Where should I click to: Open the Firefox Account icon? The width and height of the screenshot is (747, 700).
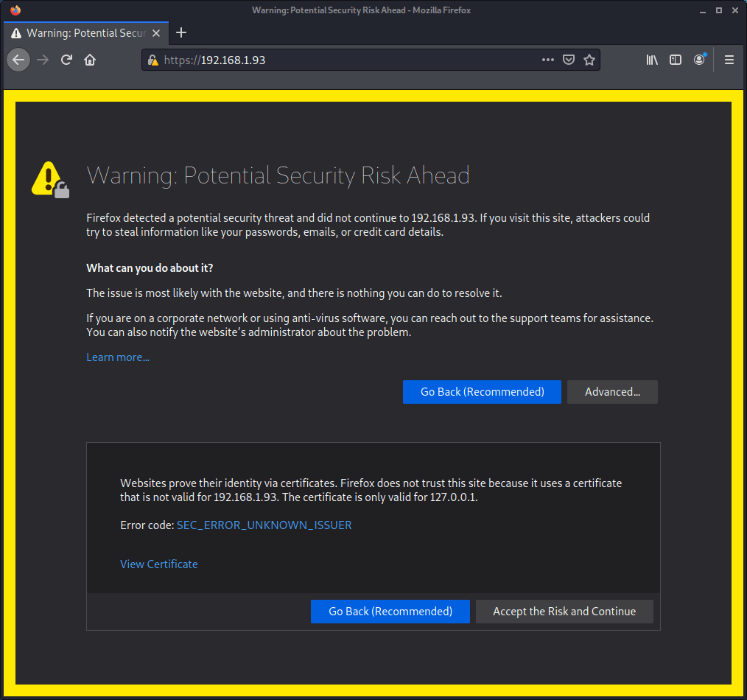coord(699,60)
